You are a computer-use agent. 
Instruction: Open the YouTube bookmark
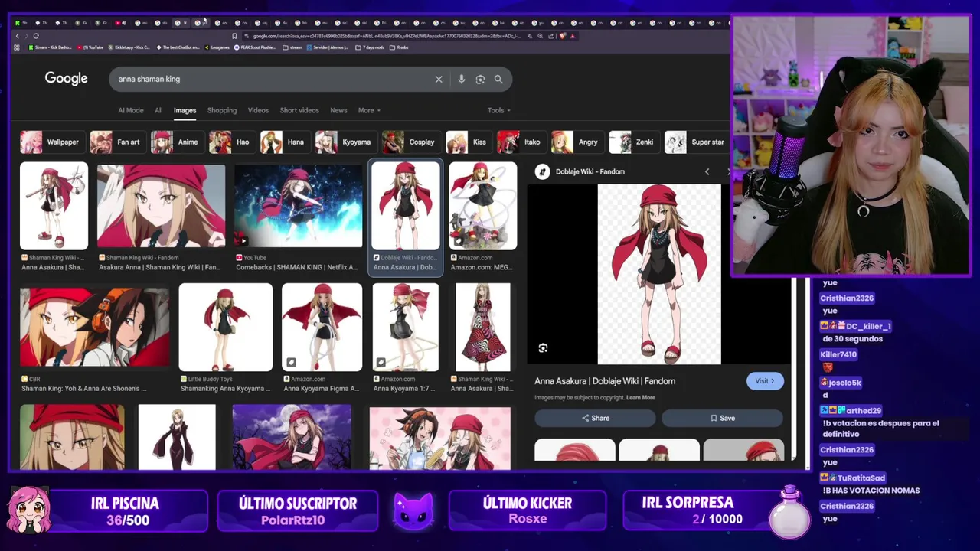coord(90,47)
